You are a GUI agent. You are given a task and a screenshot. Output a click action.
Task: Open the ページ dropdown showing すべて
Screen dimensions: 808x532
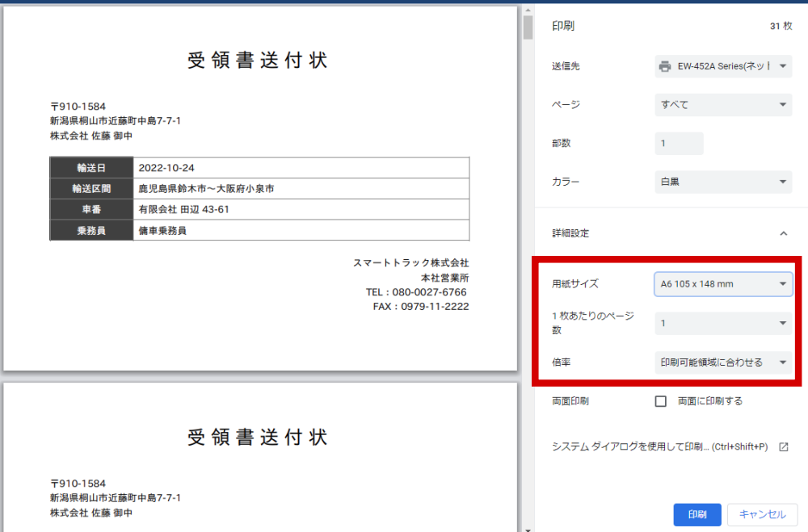pos(723,105)
